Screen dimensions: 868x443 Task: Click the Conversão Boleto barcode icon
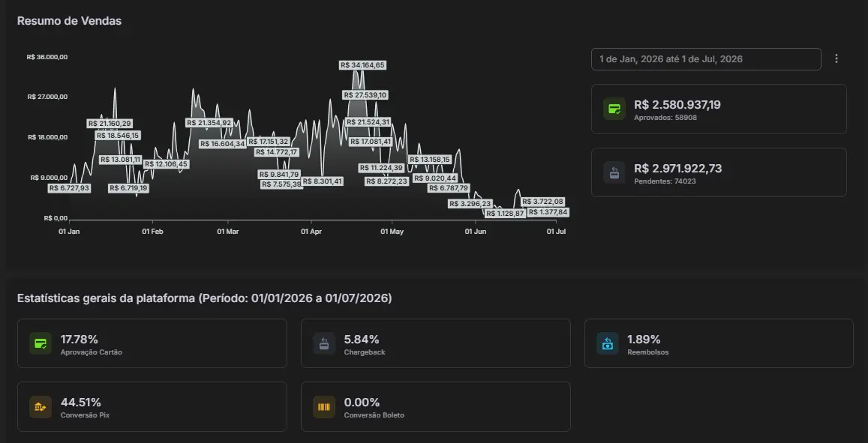point(324,407)
